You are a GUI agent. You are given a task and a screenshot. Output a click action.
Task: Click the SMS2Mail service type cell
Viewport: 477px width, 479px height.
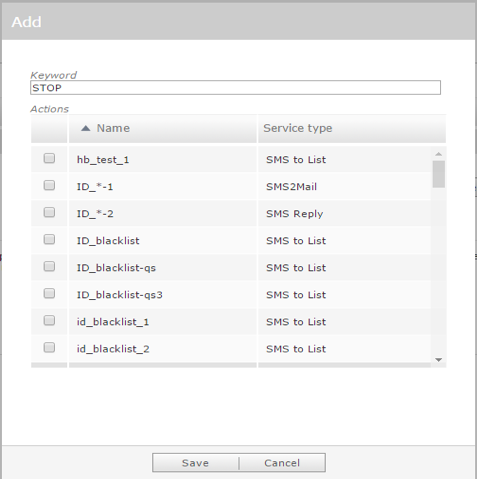(x=291, y=187)
